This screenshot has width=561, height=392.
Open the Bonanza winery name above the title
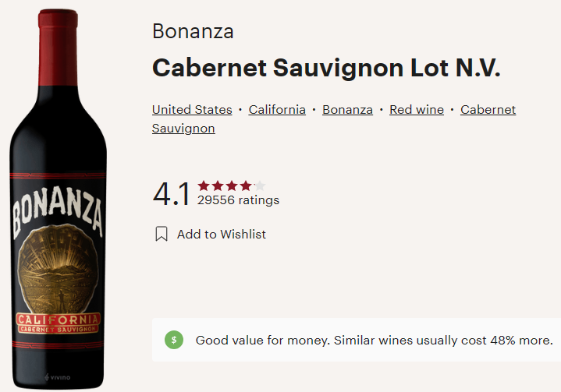pos(193,32)
